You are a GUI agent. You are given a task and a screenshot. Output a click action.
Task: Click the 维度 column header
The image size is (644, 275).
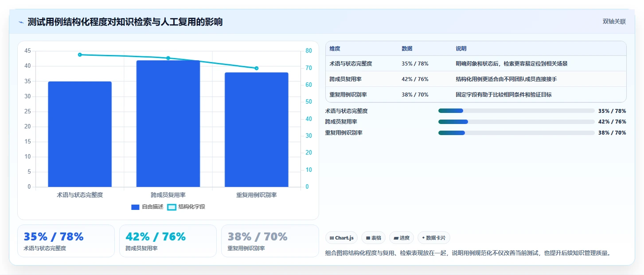pyautogui.click(x=335, y=49)
